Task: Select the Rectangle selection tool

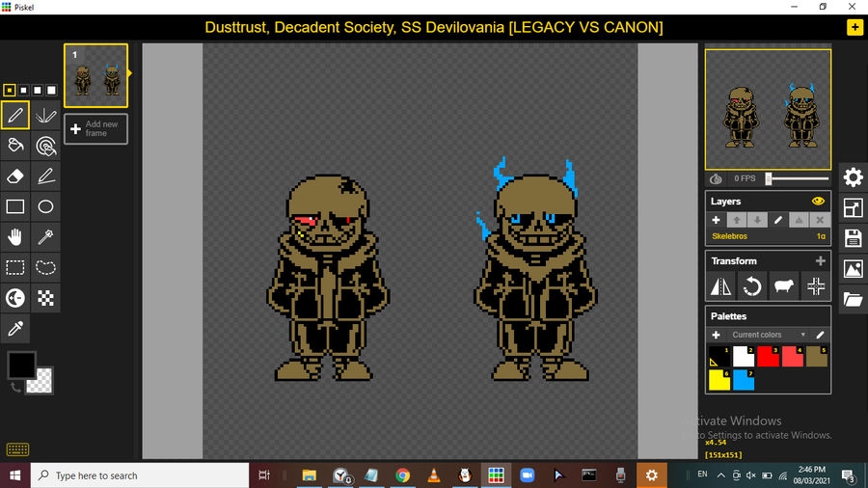Action: [14, 267]
